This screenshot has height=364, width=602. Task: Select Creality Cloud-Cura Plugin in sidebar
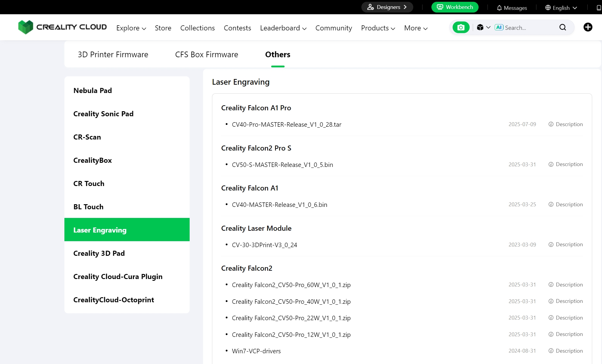[x=127, y=277]
